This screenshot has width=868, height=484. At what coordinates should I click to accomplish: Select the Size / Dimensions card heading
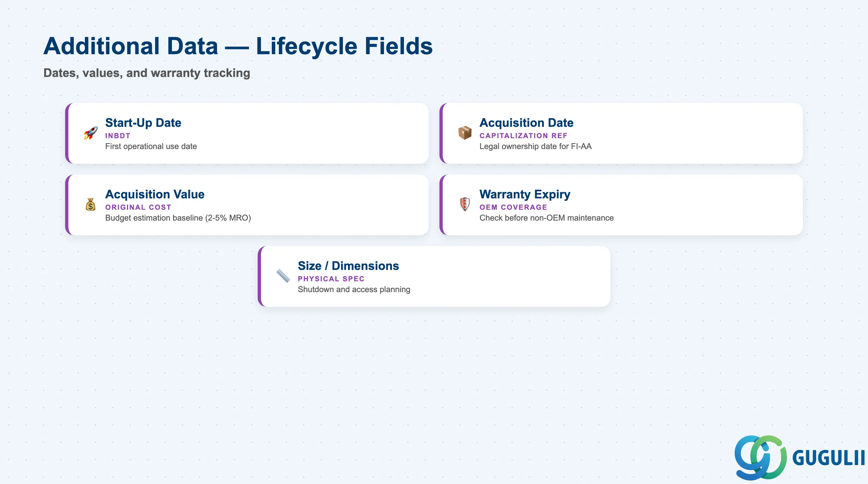(348, 266)
